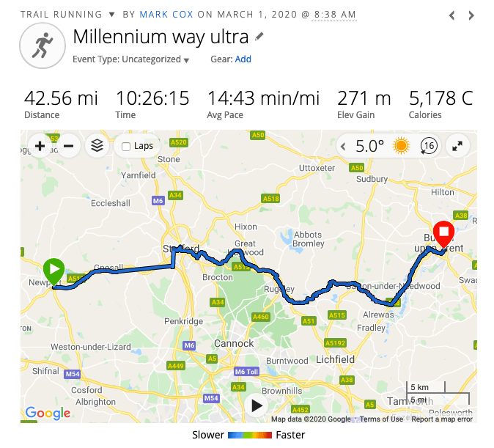This screenshot has height=448, width=494.
Task: Click the sunny weather icon
Action: point(401,146)
